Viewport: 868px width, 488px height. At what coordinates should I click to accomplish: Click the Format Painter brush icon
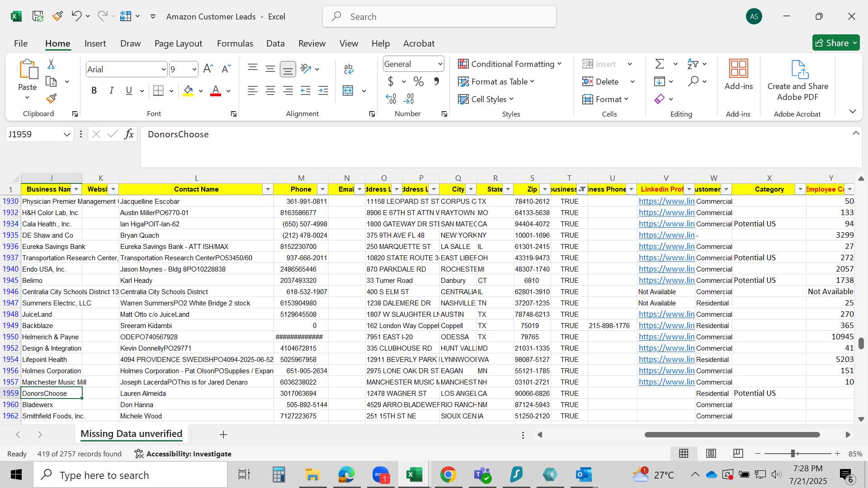coord(51,99)
